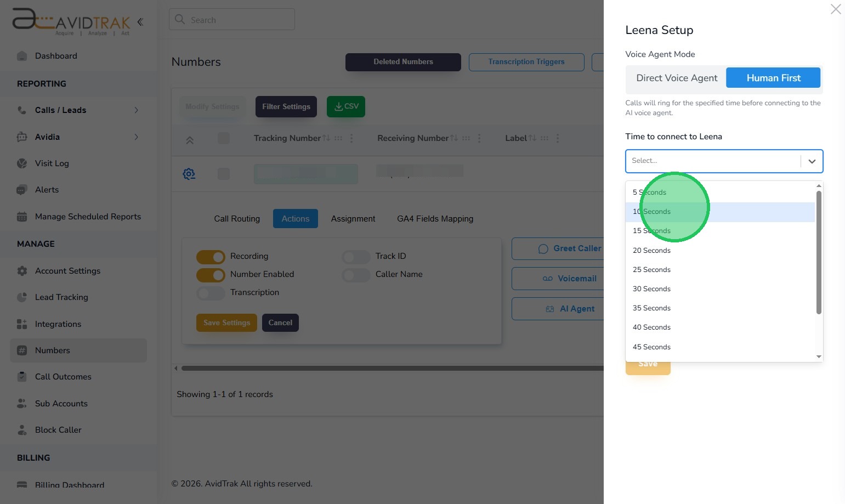845x504 pixels.
Task: Click the search magnifier icon
Action: coord(180,20)
